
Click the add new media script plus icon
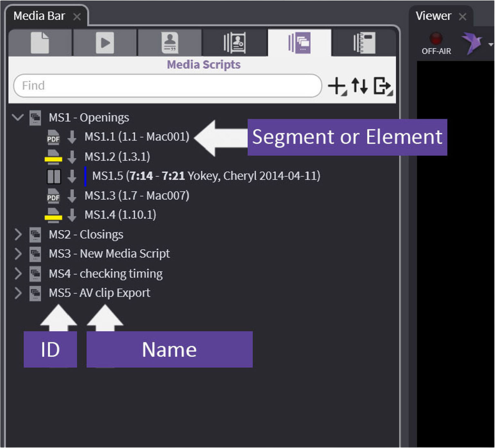click(x=337, y=86)
